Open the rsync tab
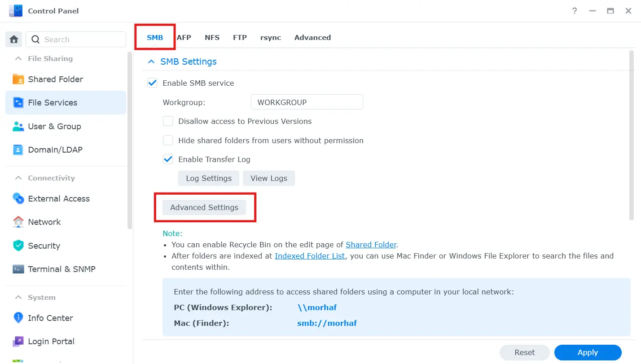641x364 pixels. (x=270, y=37)
